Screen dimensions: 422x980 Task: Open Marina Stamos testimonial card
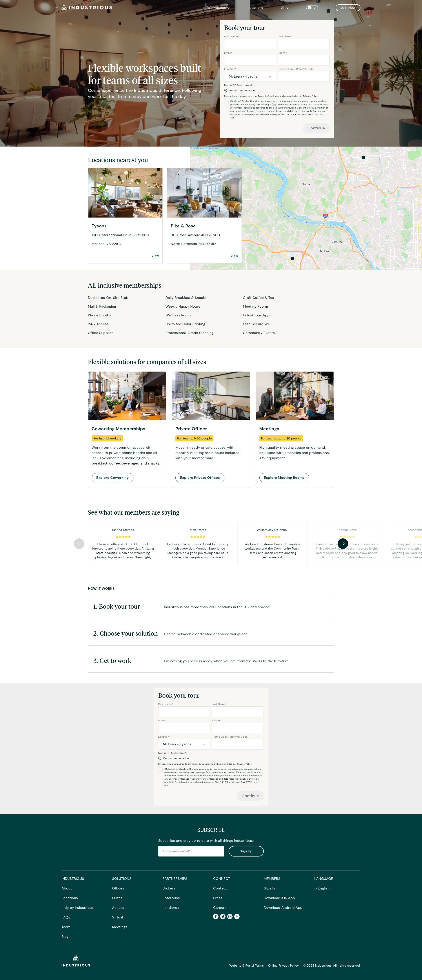click(x=123, y=543)
